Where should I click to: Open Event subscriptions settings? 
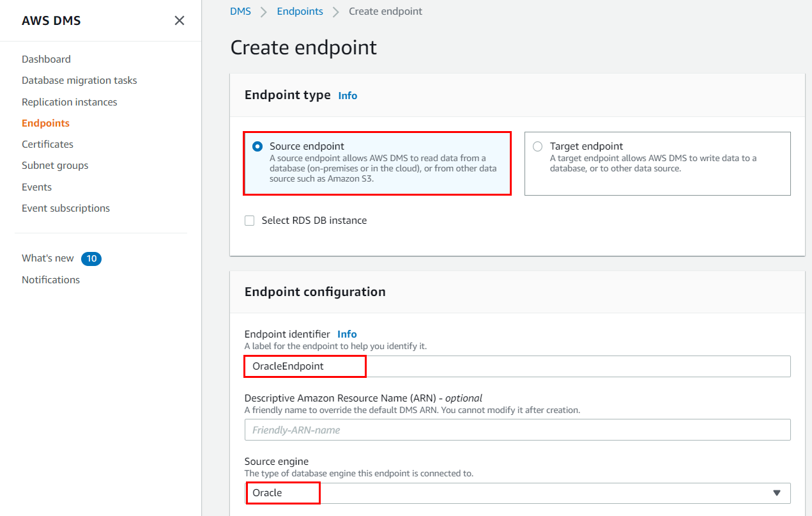(66, 208)
